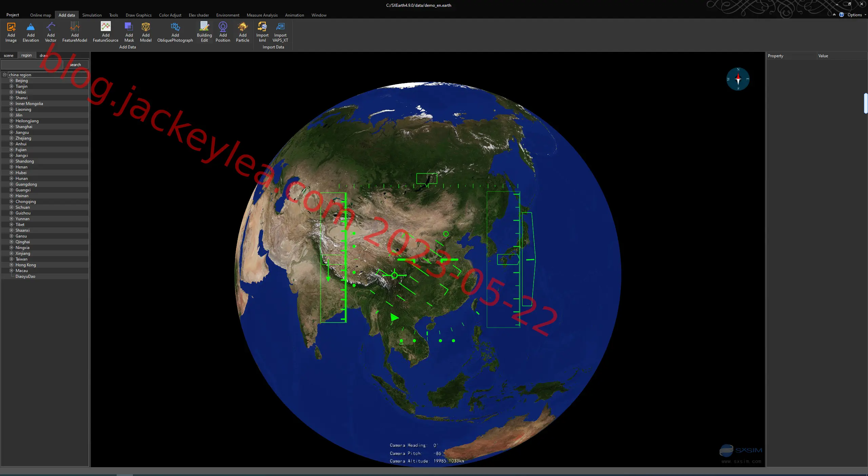The image size is (868, 476).
Task: Click the Import kml icon
Action: 262,32
